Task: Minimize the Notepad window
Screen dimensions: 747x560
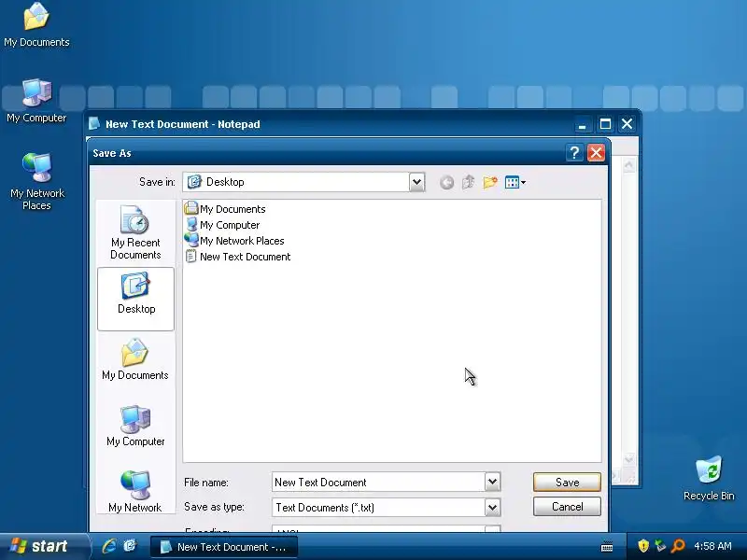Action: (582, 124)
